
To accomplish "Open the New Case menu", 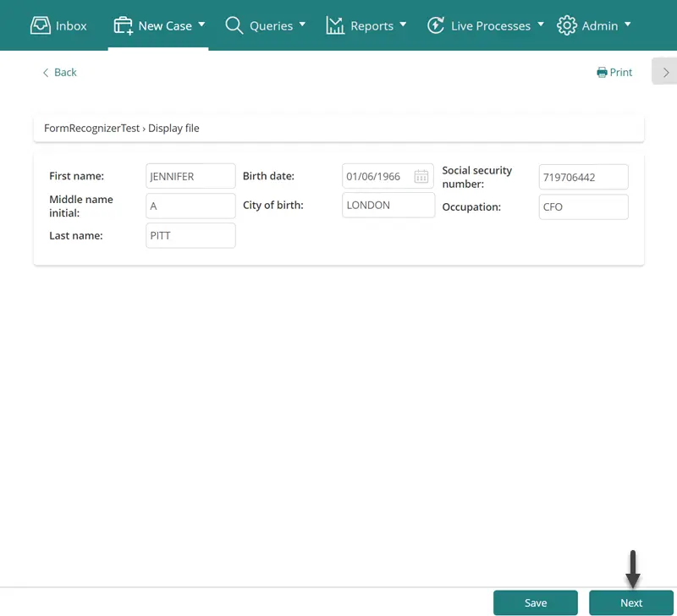I will [x=158, y=25].
